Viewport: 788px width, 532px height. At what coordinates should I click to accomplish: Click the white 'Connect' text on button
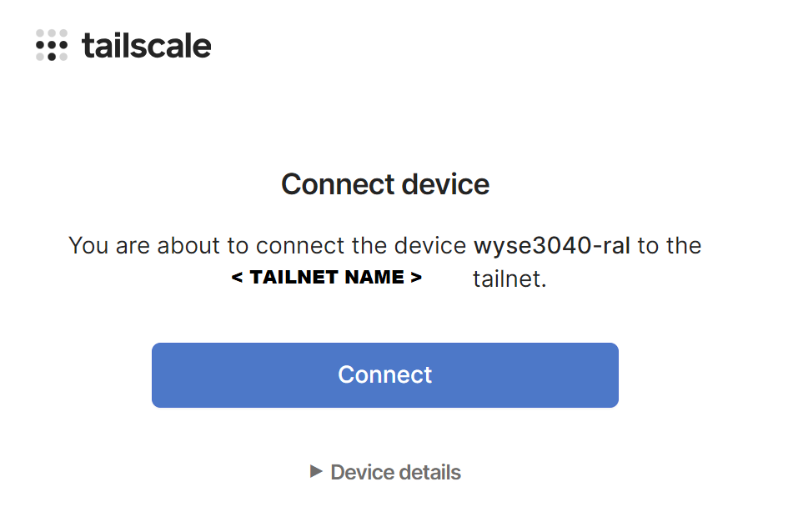(x=385, y=374)
